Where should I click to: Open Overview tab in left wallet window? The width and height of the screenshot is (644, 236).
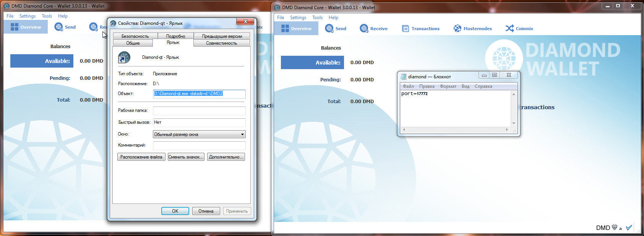tap(26, 27)
